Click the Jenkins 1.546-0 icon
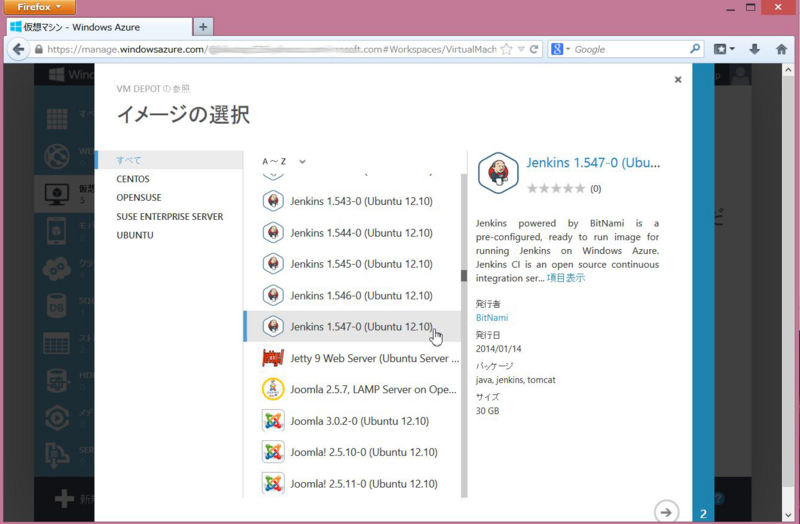The image size is (800, 524). [273, 295]
